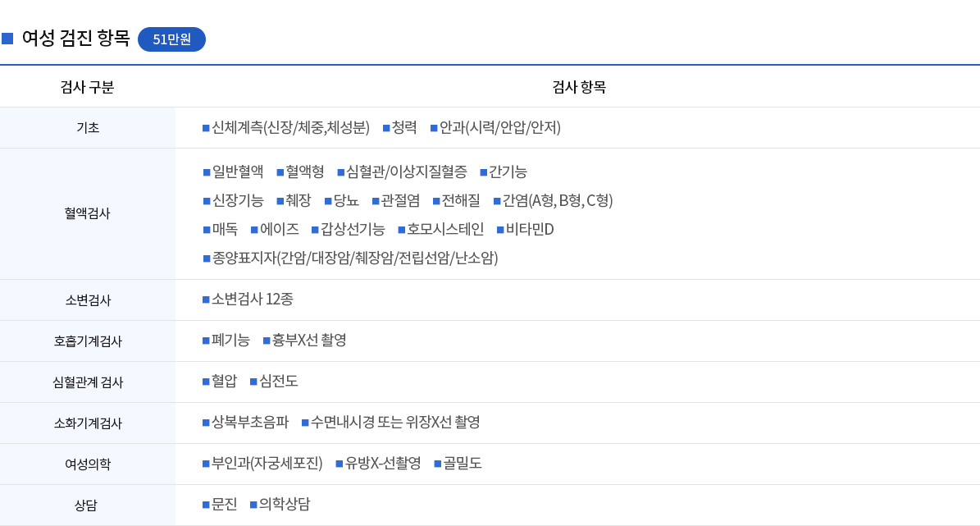Click the 갑상선기능 item

coord(353,230)
